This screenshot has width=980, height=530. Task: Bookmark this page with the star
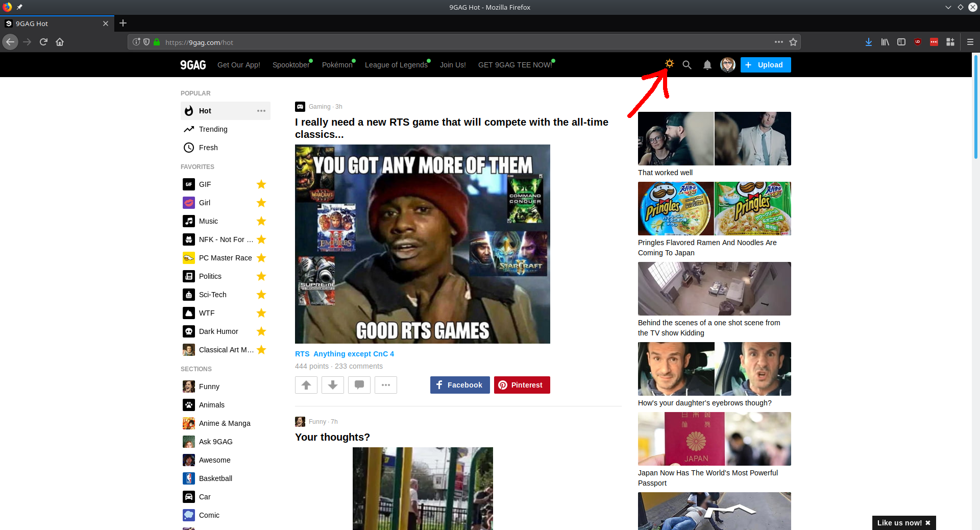793,42
